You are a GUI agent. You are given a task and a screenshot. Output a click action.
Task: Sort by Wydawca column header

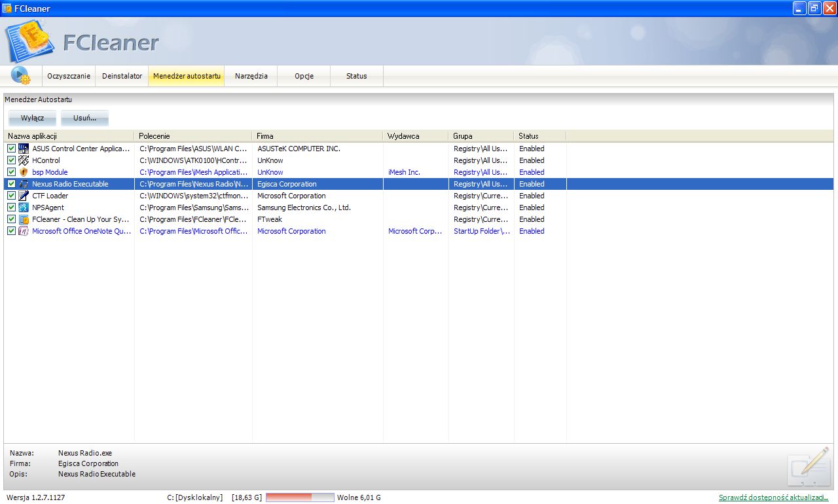pyautogui.click(x=416, y=136)
